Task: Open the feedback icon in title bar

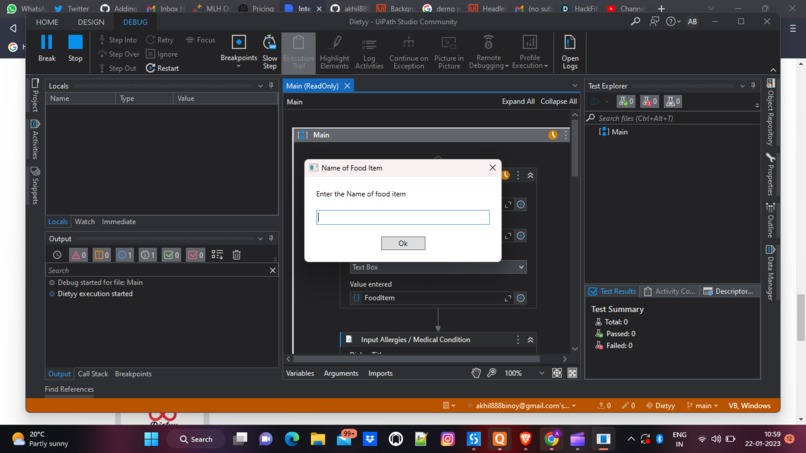Action: click(x=654, y=22)
